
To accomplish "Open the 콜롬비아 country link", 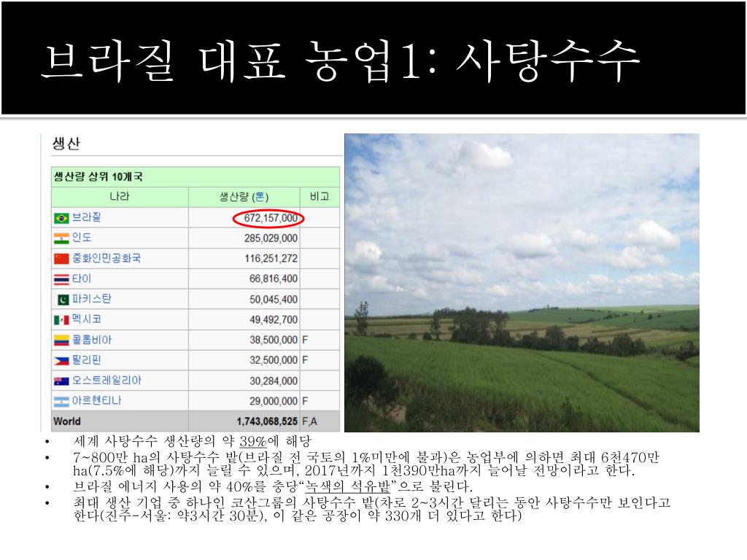I will [91, 340].
